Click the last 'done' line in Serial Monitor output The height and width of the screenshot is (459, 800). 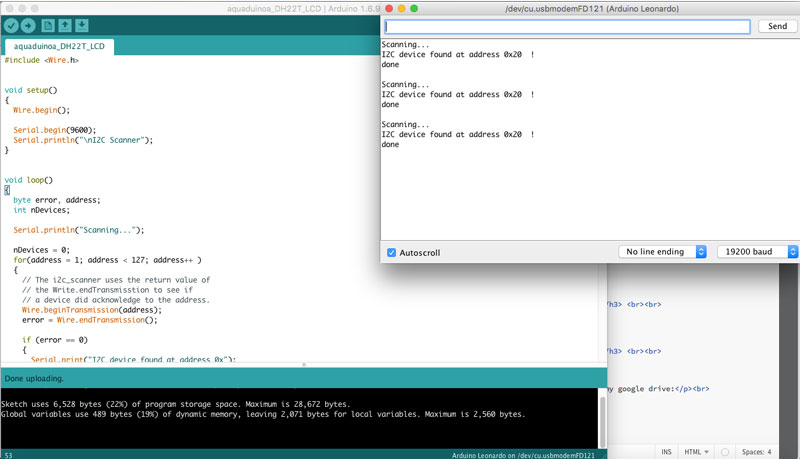click(x=390, y=144)
